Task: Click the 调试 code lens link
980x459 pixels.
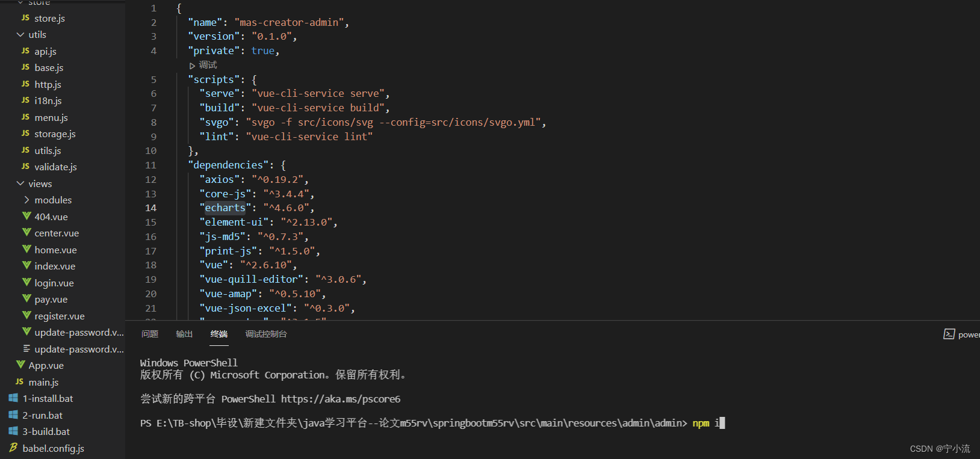Action: pyautogui.click(x=208, y=65)
